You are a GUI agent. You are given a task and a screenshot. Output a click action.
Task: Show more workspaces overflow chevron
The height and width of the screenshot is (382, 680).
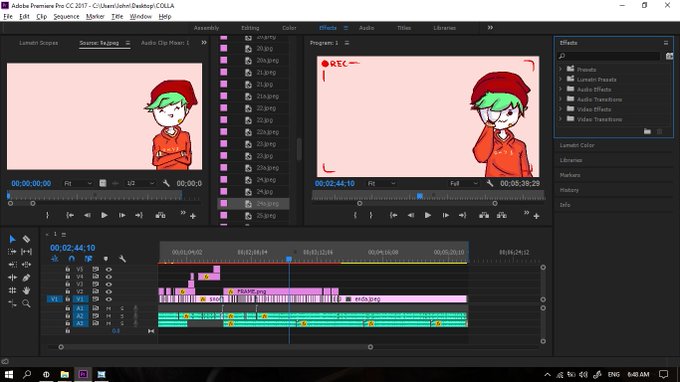click(x=490, y=27)
